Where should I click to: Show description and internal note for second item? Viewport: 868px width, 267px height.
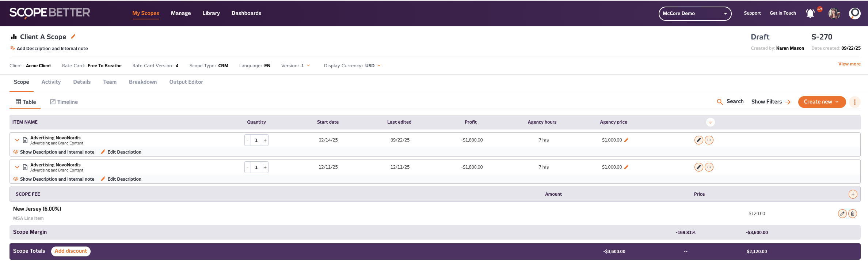[54, 179]
